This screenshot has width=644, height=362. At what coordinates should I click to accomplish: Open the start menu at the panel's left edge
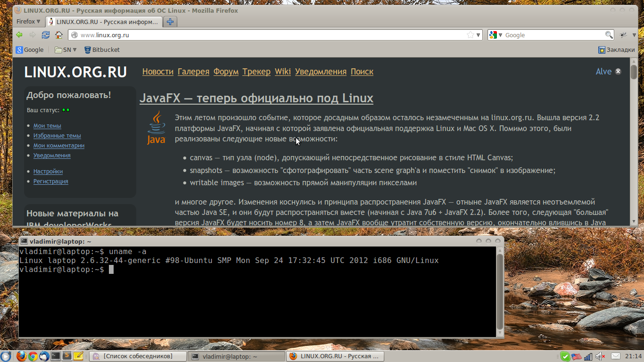coord(6,356)
